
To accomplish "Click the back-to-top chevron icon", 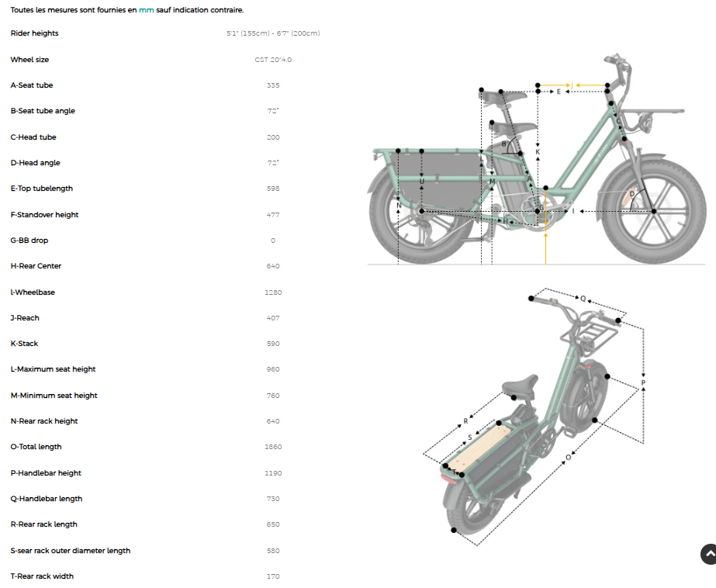I will click(704, 555).
